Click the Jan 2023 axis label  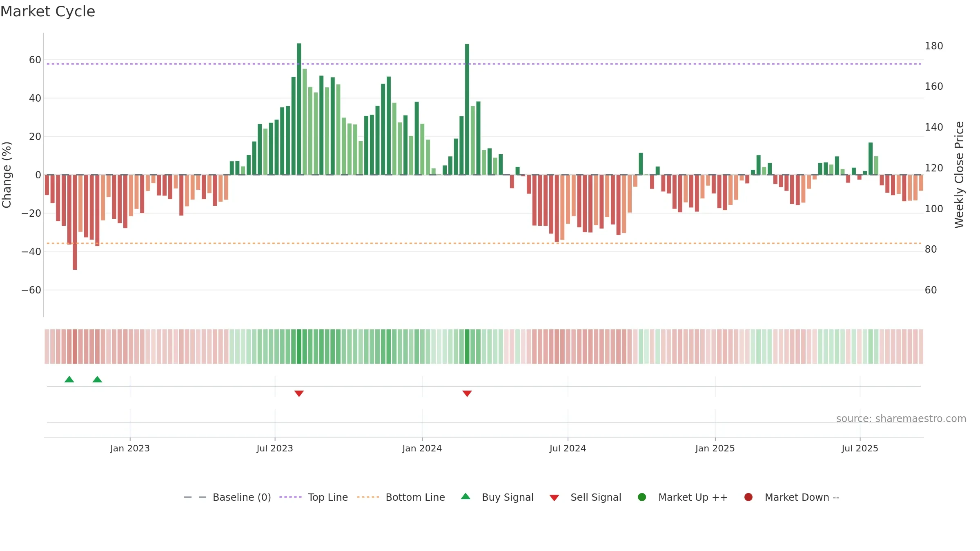tap(130, 449)
